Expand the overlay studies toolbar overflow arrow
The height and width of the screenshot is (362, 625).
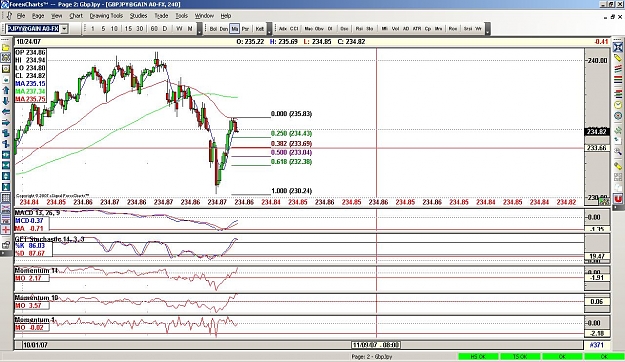pos(269,29)
